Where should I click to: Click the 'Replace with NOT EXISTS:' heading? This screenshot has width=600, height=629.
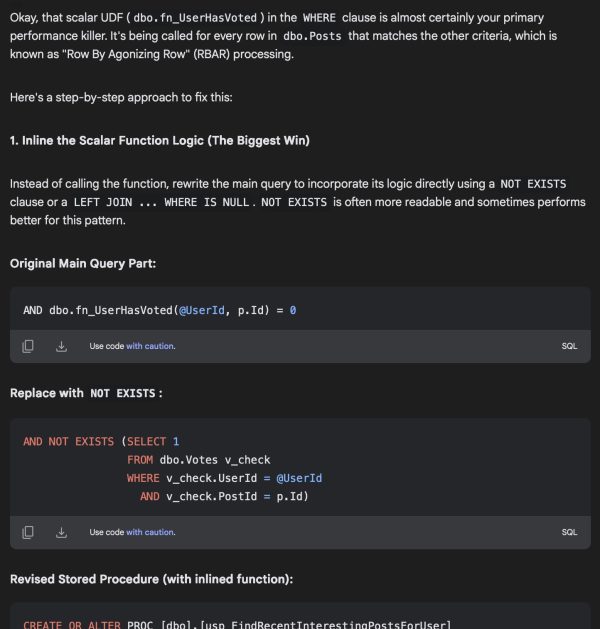coord(85,393)
